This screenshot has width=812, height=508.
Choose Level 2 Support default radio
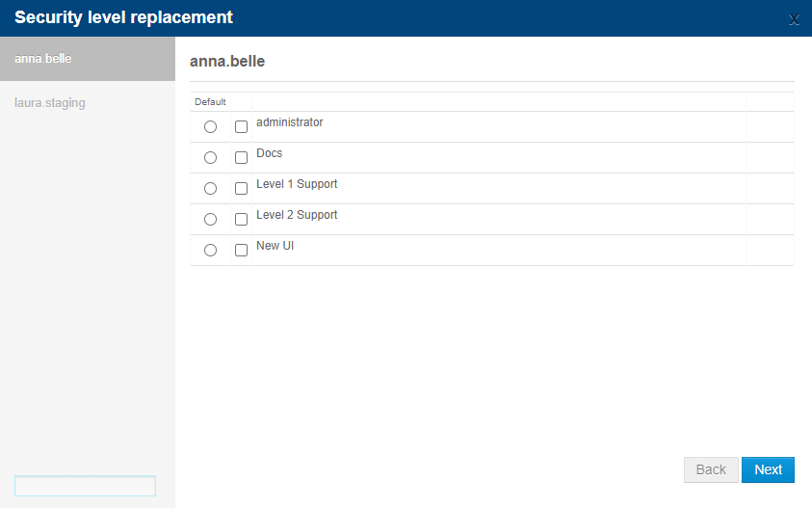[x=210, y=219]
